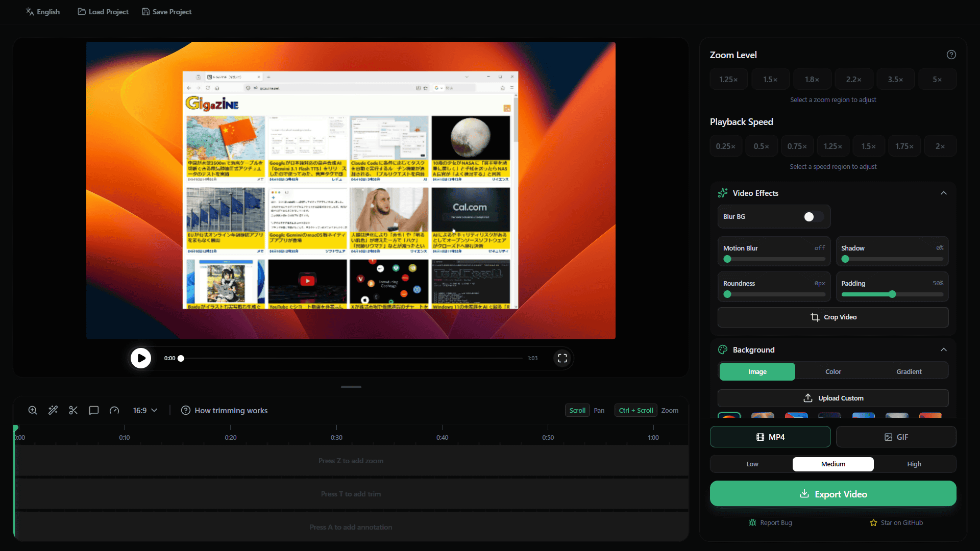Open the English language selector
This screenshot has width=980, height=551.
[43, 12]
